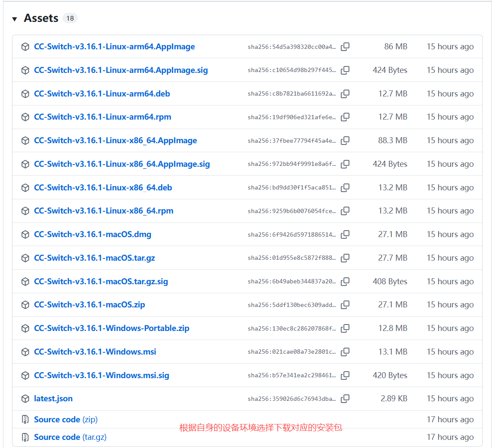Click the Assets heading
493x448 pixels.
coord(41,18)
